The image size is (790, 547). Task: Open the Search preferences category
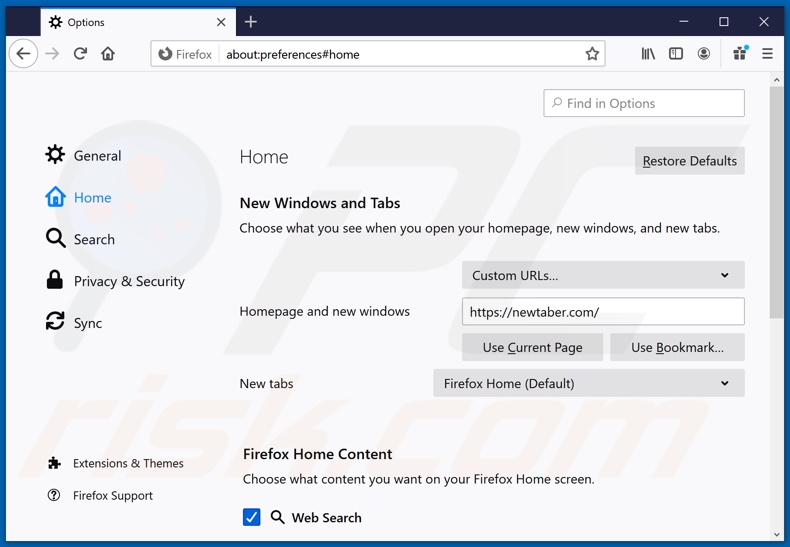[x=81, y=239]
